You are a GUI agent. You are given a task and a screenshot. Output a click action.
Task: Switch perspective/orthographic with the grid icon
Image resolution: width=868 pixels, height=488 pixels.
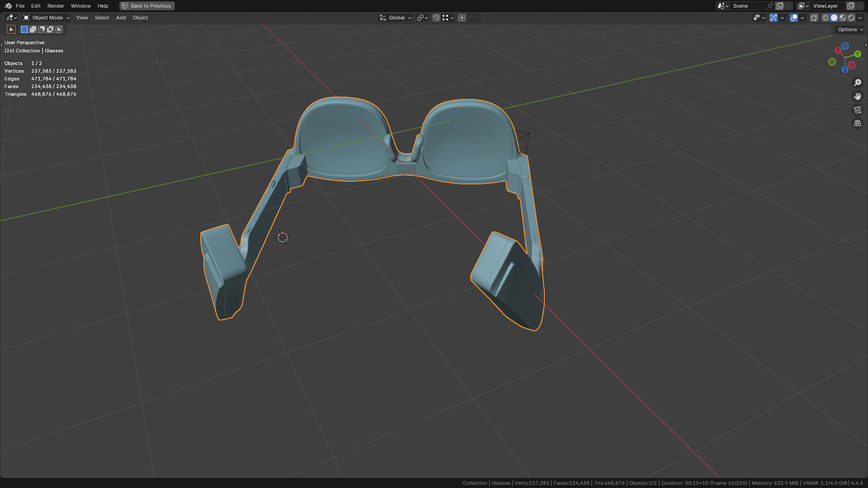pyautogui.click(x=858, y=123)
